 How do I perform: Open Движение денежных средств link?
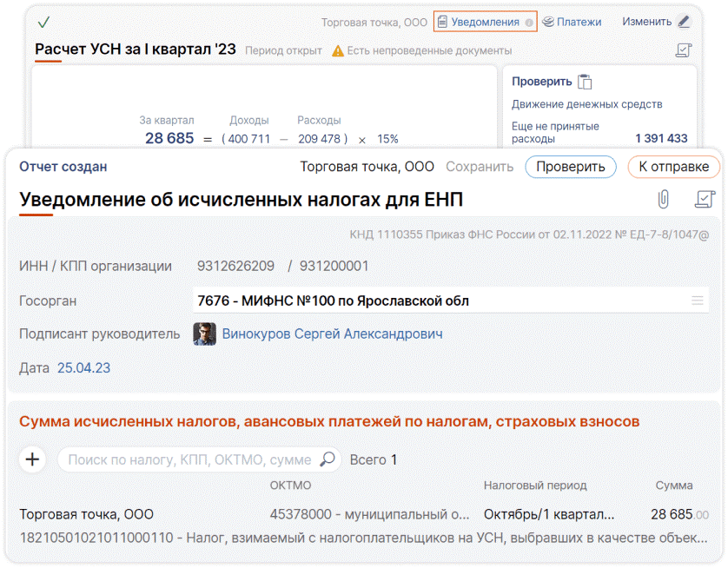(x=586, y=104)
